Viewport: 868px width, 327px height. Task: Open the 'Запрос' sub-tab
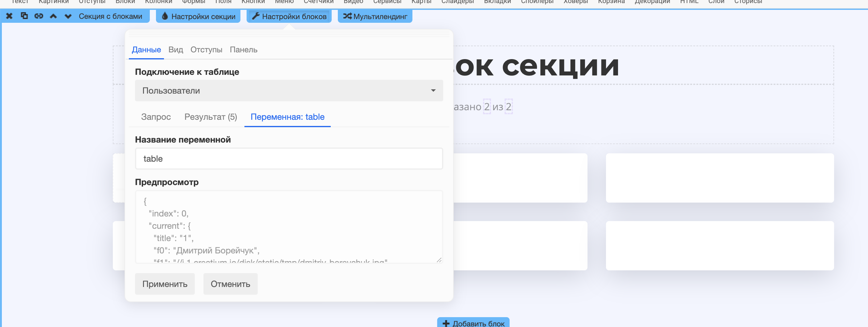pos(156,117)
